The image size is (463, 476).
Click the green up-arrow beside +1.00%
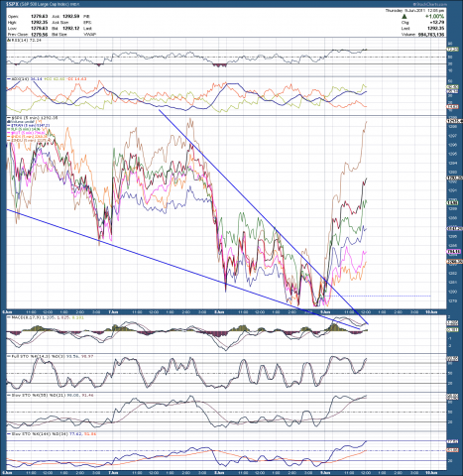(x=405, y=16)
